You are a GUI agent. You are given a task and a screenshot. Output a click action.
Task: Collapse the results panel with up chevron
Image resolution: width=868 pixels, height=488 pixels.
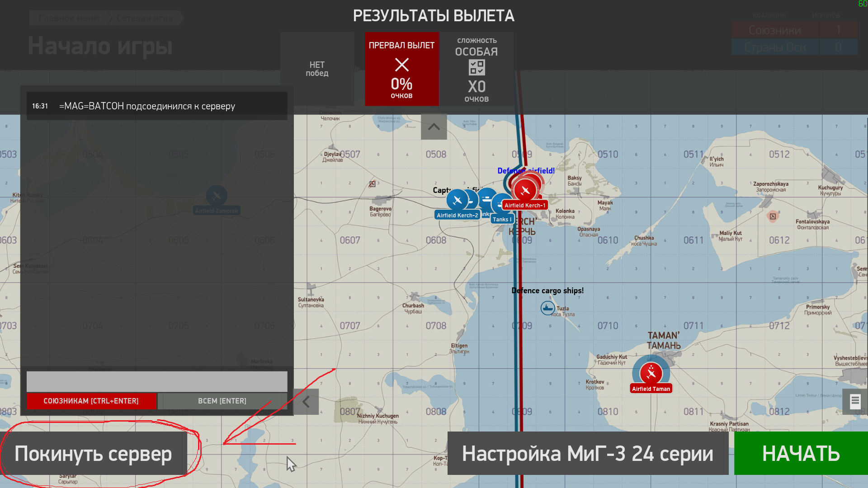coord(434,127)
